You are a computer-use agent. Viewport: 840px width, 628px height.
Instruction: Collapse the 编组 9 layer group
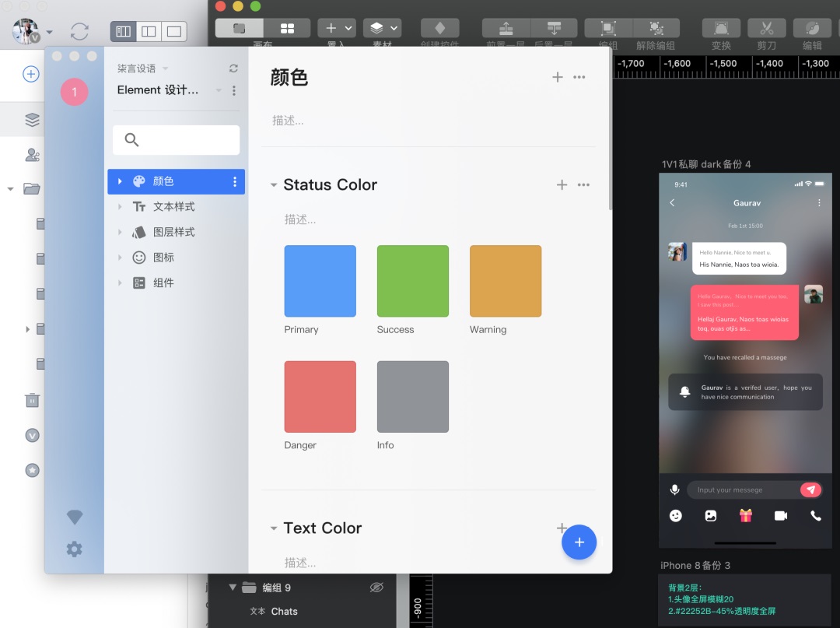point(233,588)
